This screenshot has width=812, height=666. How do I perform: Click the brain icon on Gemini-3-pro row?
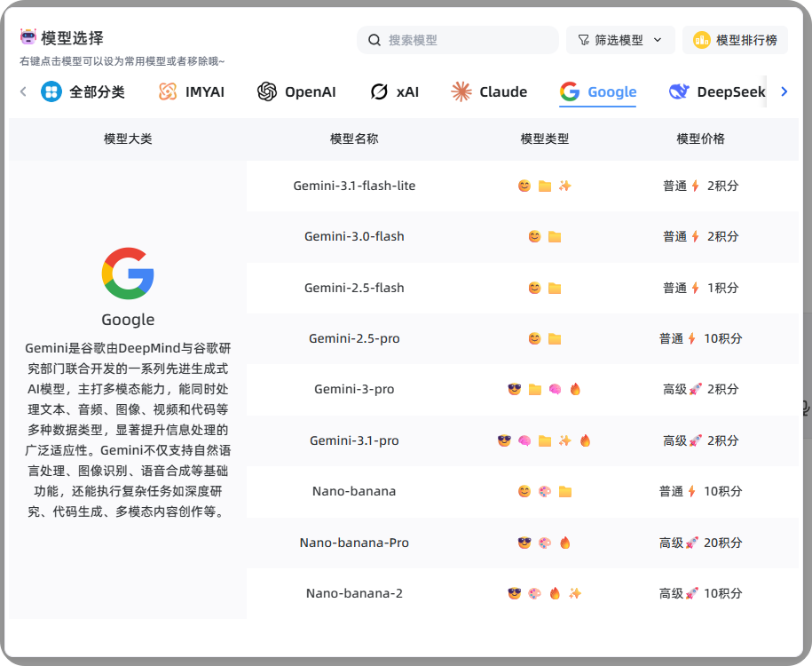click(555, 389)
